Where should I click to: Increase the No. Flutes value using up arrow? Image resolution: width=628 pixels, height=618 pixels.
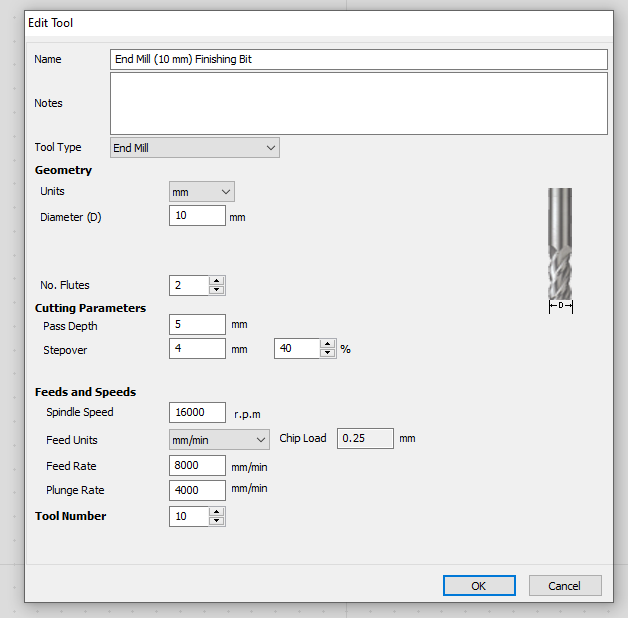coord(217,281)
